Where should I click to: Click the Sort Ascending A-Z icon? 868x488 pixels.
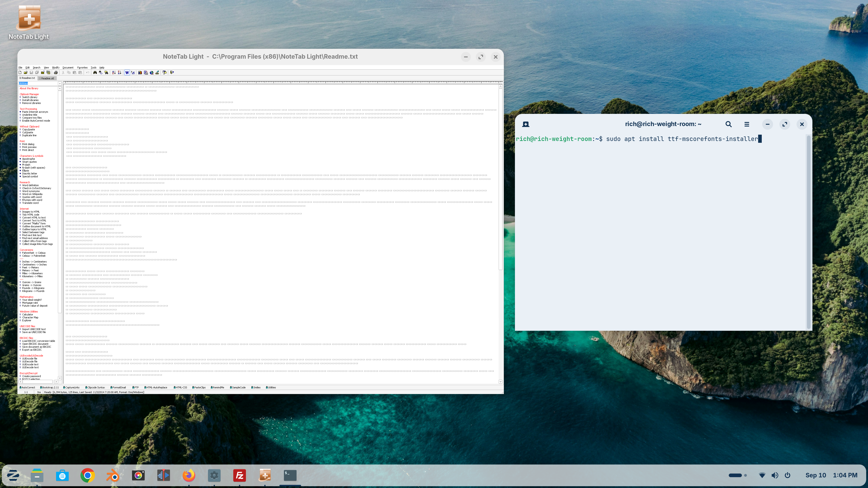(113, 72)
